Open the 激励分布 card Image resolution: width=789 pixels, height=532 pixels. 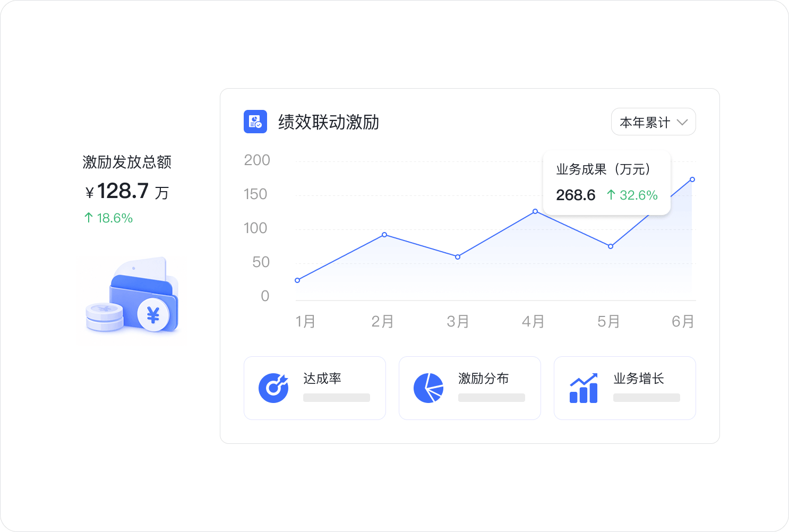(470, 388)
